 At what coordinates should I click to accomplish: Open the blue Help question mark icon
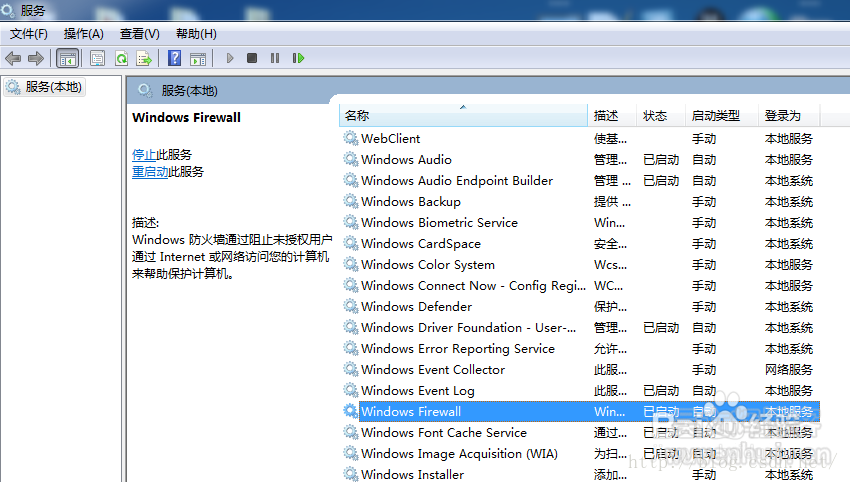click(174, 58)
